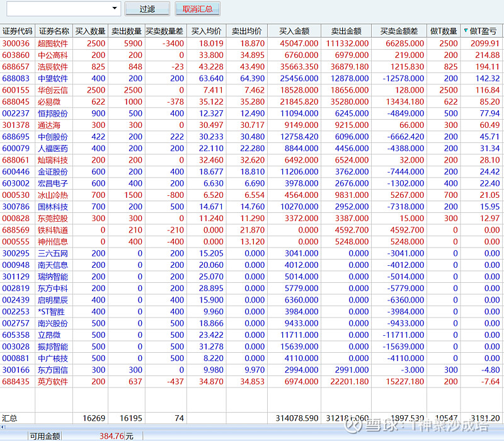Screen dimensions: 504x441
Task: Click the average buy price 30.497
Action: point(211,125)
